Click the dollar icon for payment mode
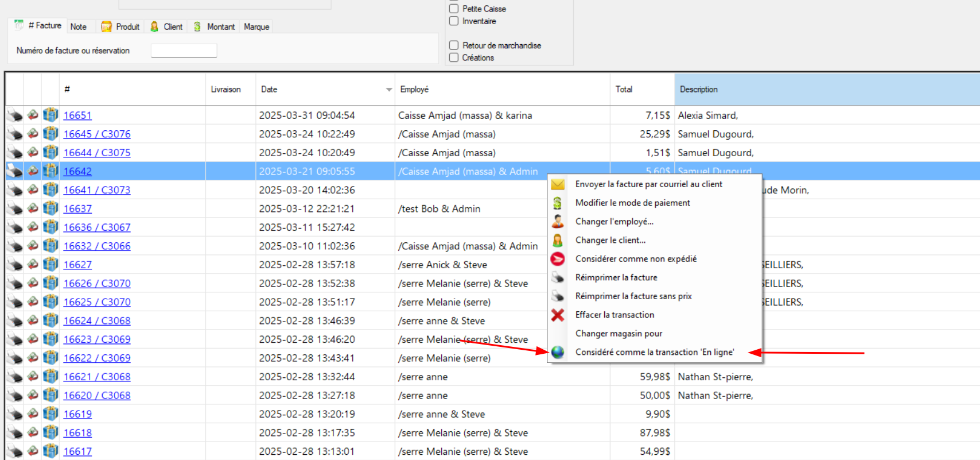 (558, 203)
